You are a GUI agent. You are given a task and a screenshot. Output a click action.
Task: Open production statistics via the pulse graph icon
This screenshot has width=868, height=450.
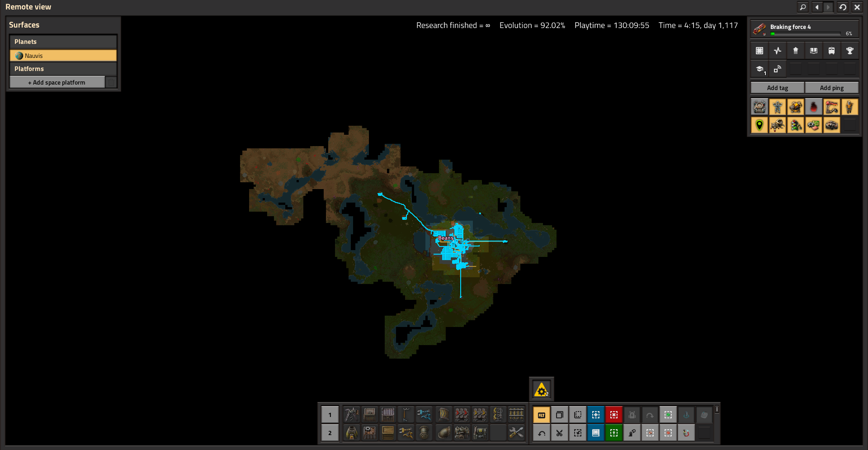(777, 50)
